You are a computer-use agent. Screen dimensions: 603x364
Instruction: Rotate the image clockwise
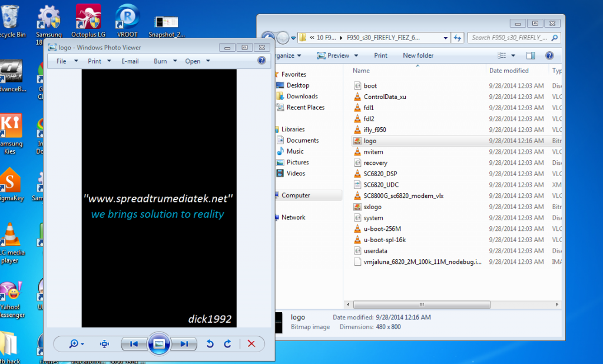(227, 344)
